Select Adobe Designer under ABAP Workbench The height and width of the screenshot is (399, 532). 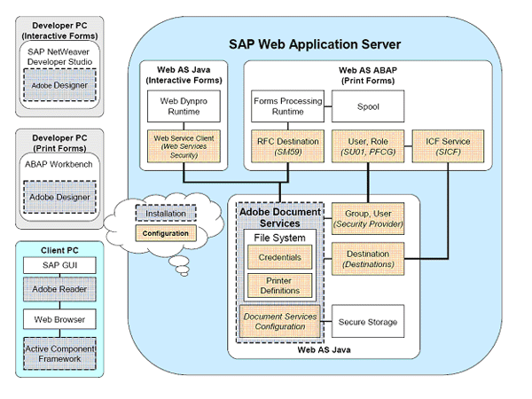59,197
